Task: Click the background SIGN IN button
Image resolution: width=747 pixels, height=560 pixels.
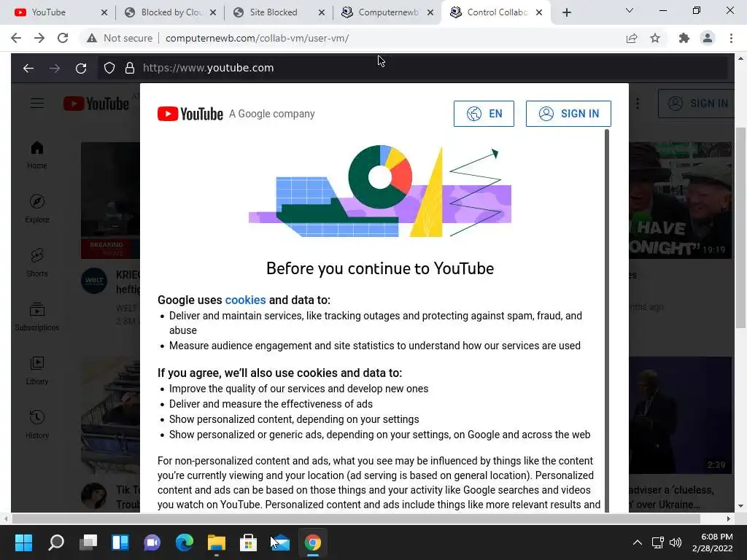Action: pyautogui.click(x=697, y=104)
